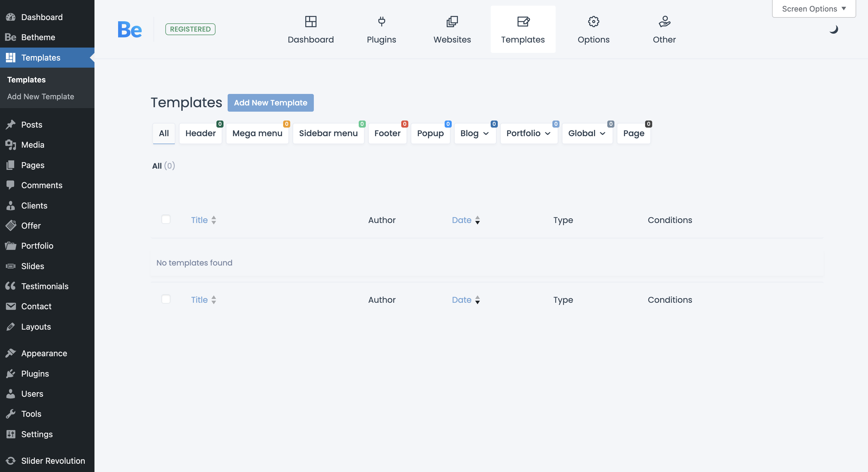Click the Be logo icon
The image size is (868, 472).
pos(129,29)
